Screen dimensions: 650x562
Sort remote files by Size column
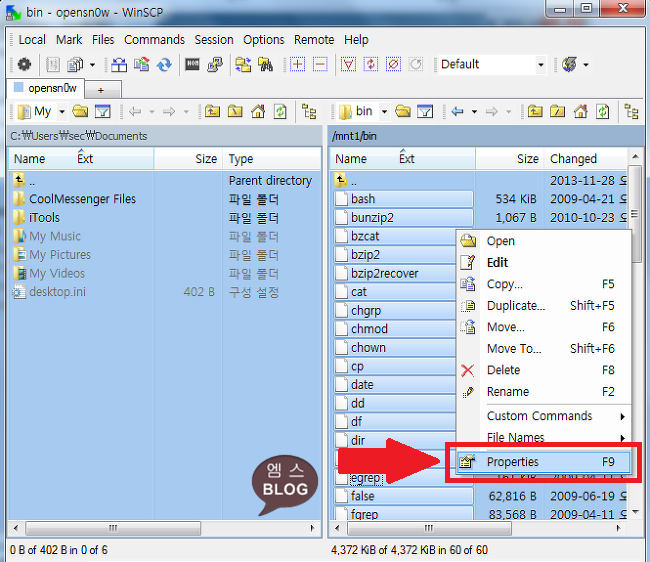pos(510,159)
